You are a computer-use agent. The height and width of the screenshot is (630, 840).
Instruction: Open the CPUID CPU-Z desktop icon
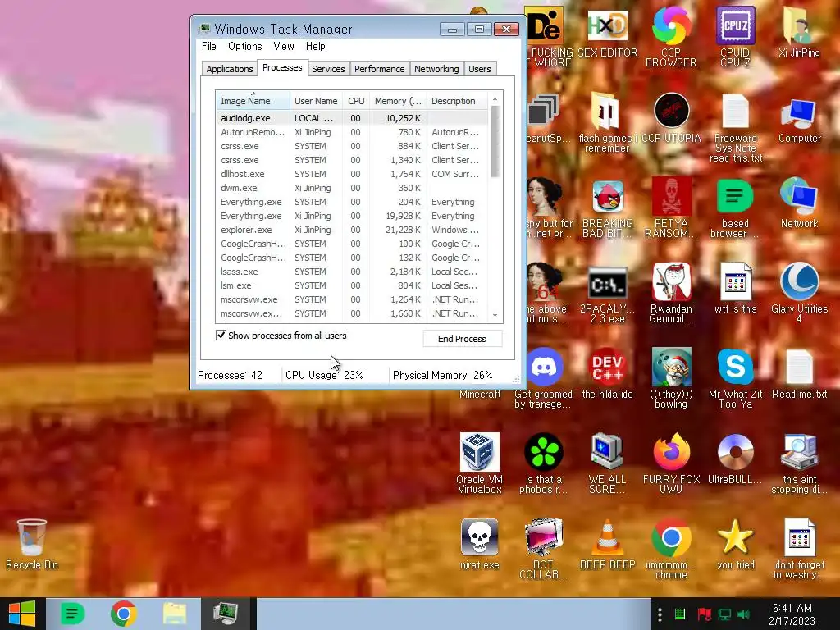tap(735, 36)
